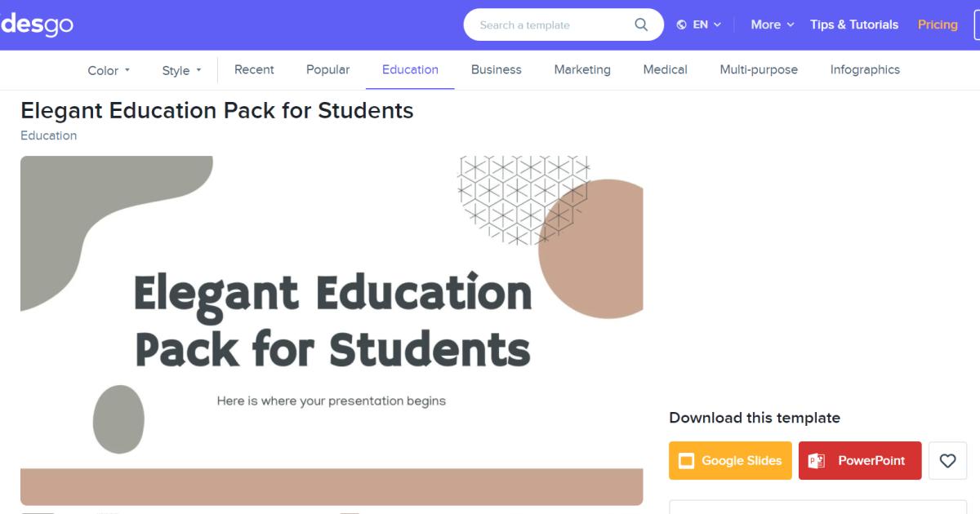Click the globe language icon
This screenshot has height=514, width=980.
682,24
